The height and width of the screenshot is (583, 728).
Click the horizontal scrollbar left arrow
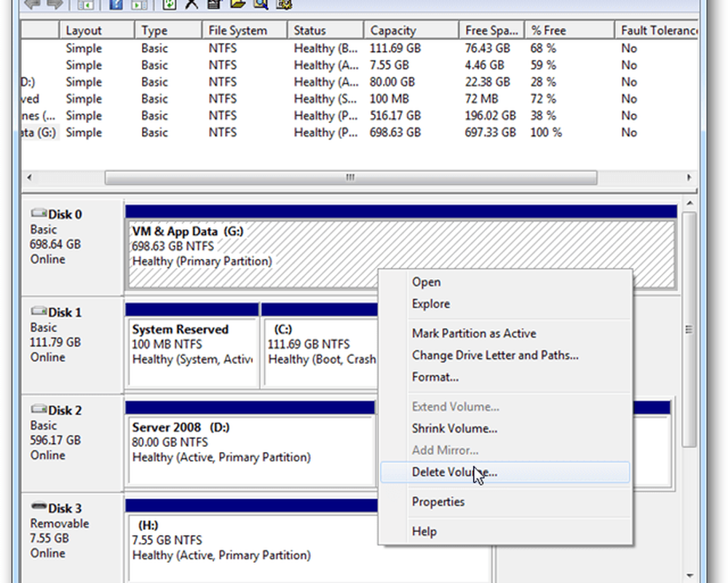coord(30,178)
